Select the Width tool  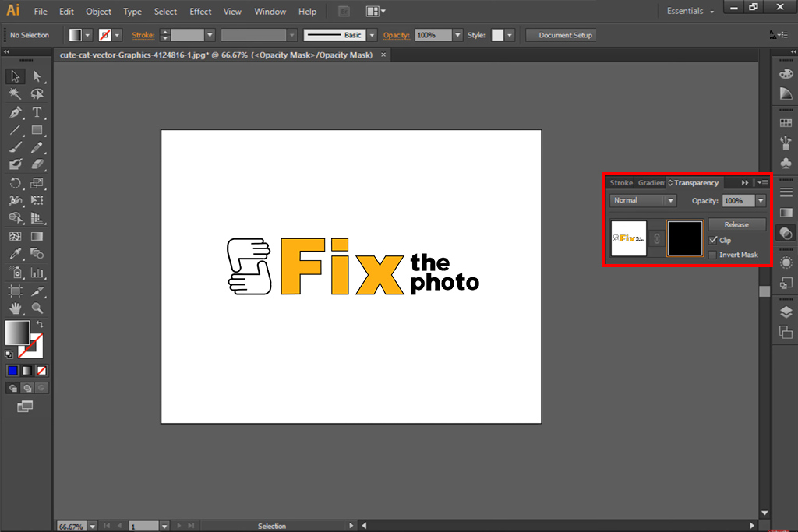tap(15, 200)
